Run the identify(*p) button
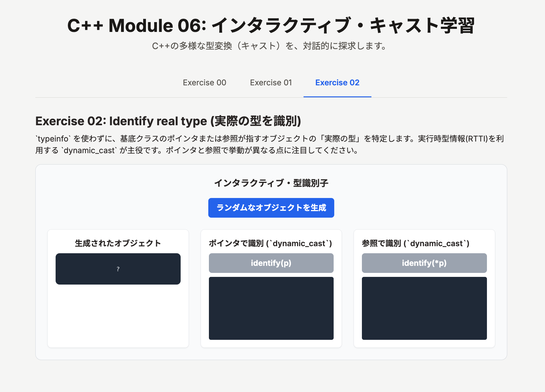The width and height of the screenshot is (545, 392). [424, 263]
